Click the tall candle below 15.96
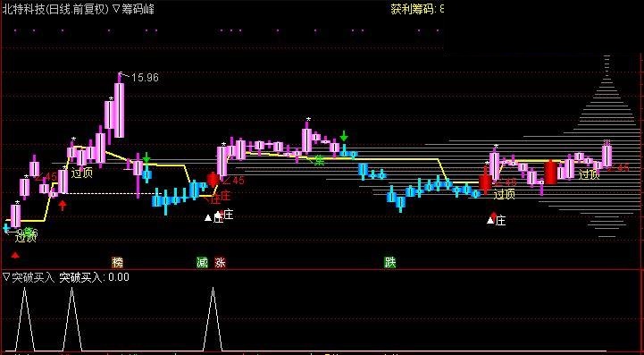644x355 pixels. tap(119, 110)
